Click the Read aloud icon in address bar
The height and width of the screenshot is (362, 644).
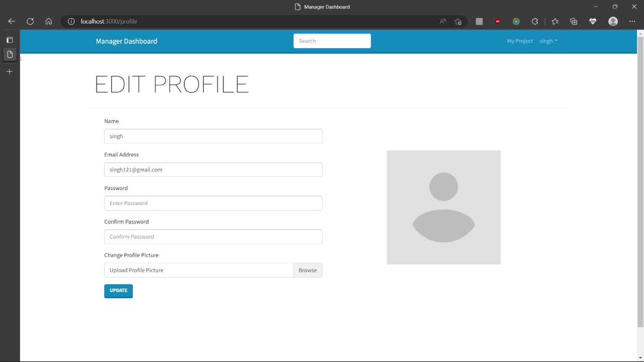coord(443,21)
